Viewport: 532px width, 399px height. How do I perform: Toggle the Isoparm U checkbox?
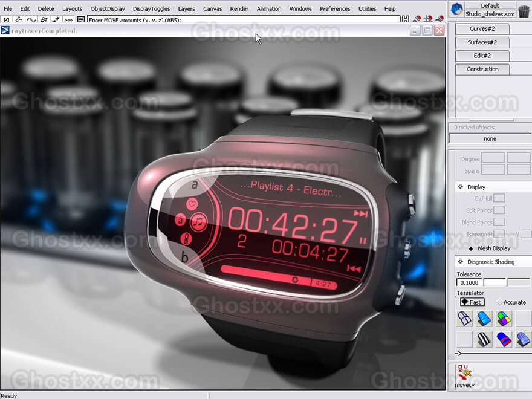pyautogui.click(x=499, y=234)
